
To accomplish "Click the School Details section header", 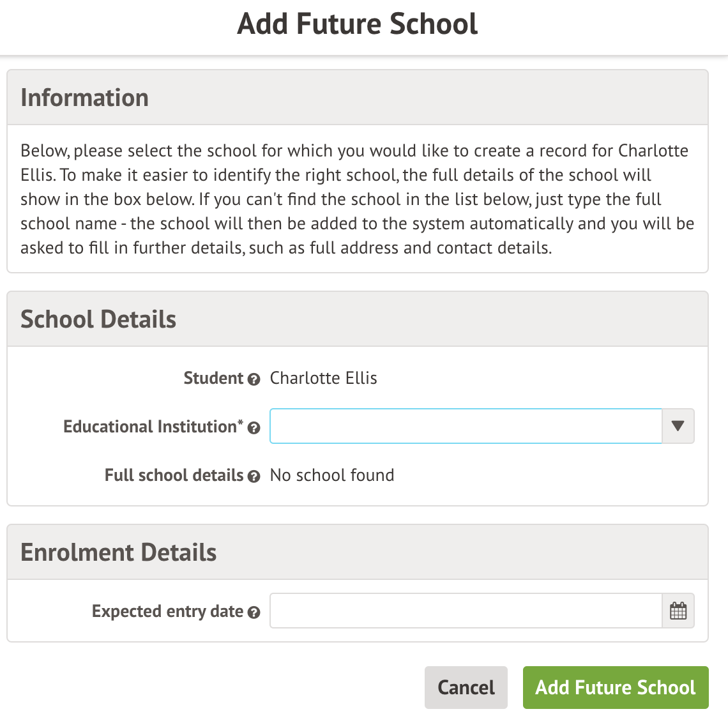I will pos(98,319).
